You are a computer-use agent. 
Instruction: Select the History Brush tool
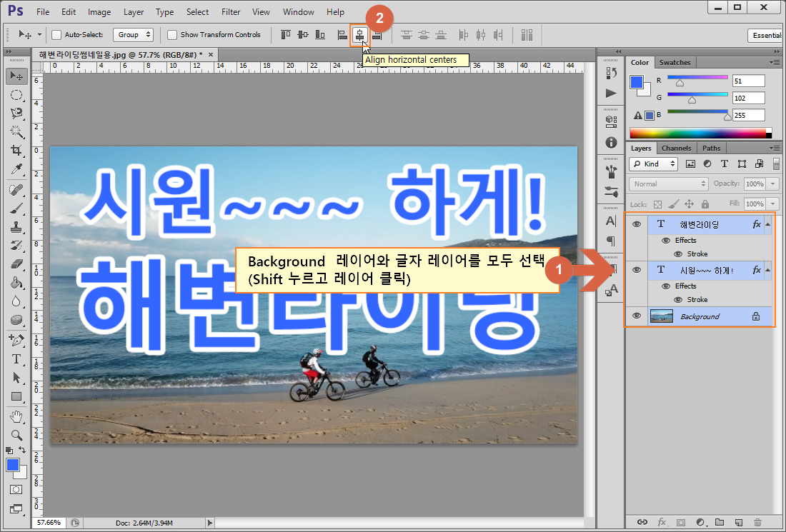click(x=16, y=246)
